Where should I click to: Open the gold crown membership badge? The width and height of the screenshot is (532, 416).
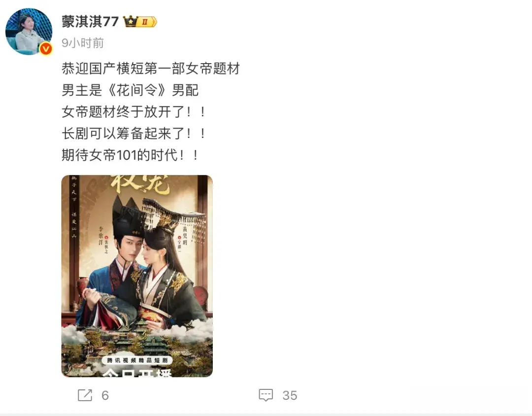coord(140,22)
